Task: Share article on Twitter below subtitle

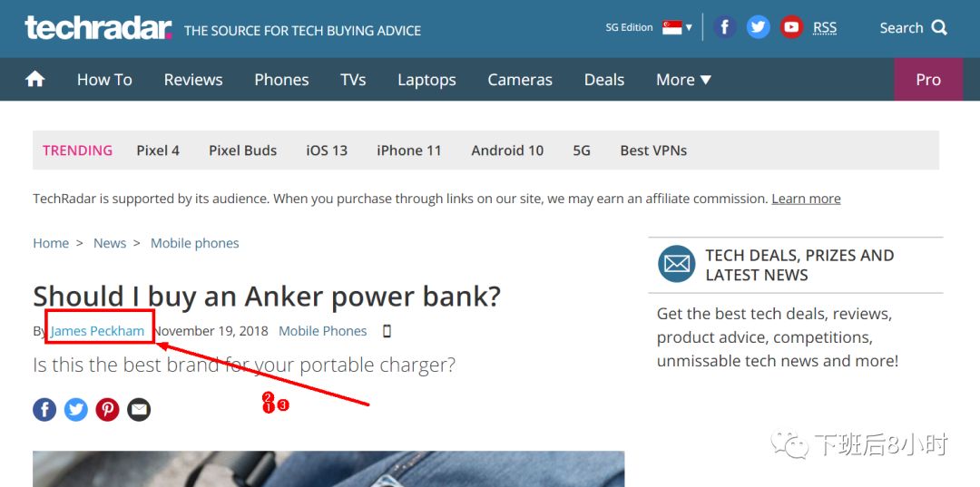Action: [x=75, y=410]
